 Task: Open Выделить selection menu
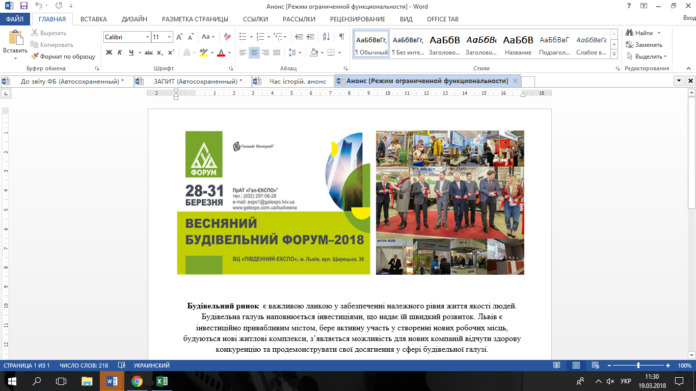(x=646, y=56)
